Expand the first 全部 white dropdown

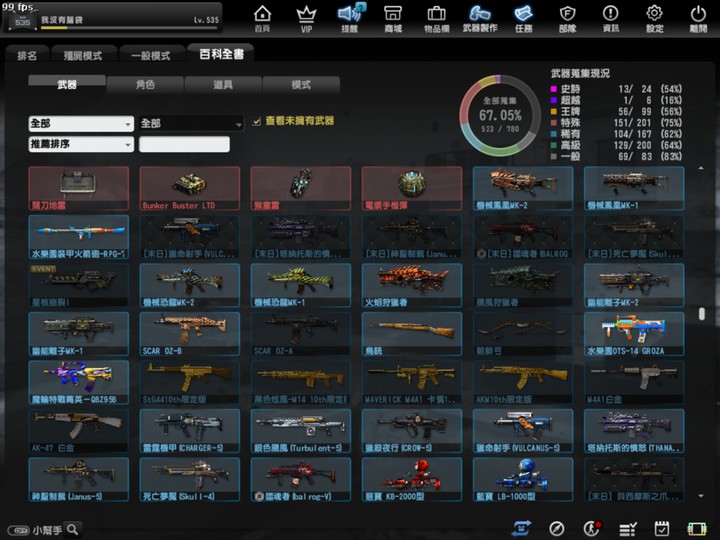[x=81, y=124]
